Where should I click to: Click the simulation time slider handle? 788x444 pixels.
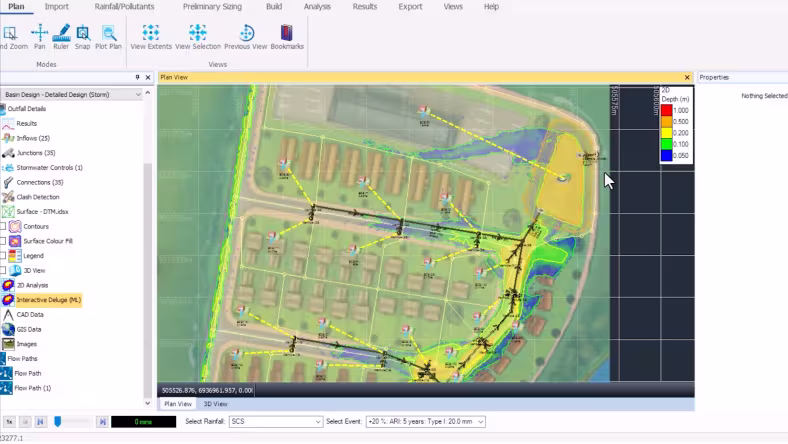point(58,421)
